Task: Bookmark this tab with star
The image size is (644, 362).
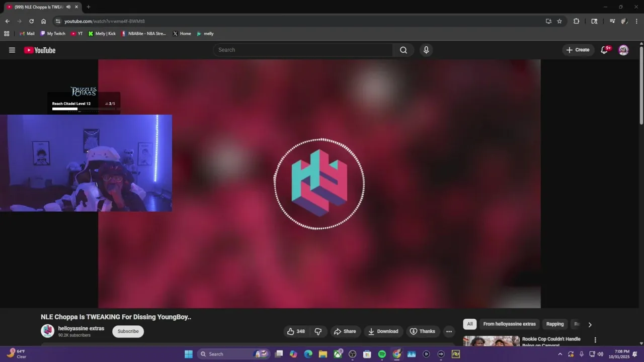Action: pyautogui.click(x=559, y=21)
